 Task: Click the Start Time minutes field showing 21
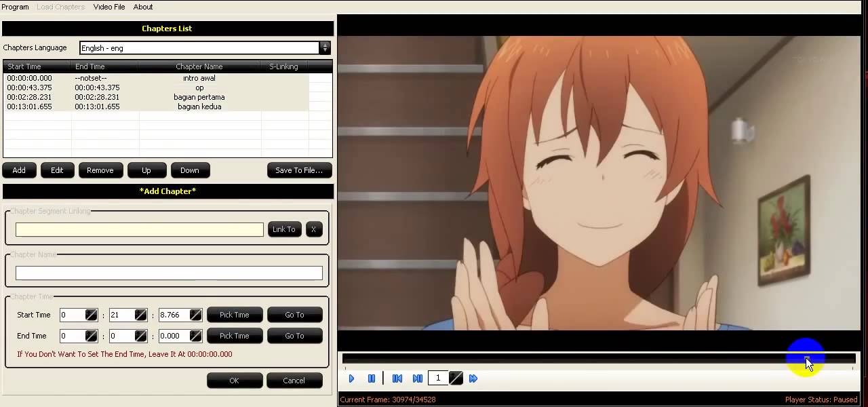121,315
